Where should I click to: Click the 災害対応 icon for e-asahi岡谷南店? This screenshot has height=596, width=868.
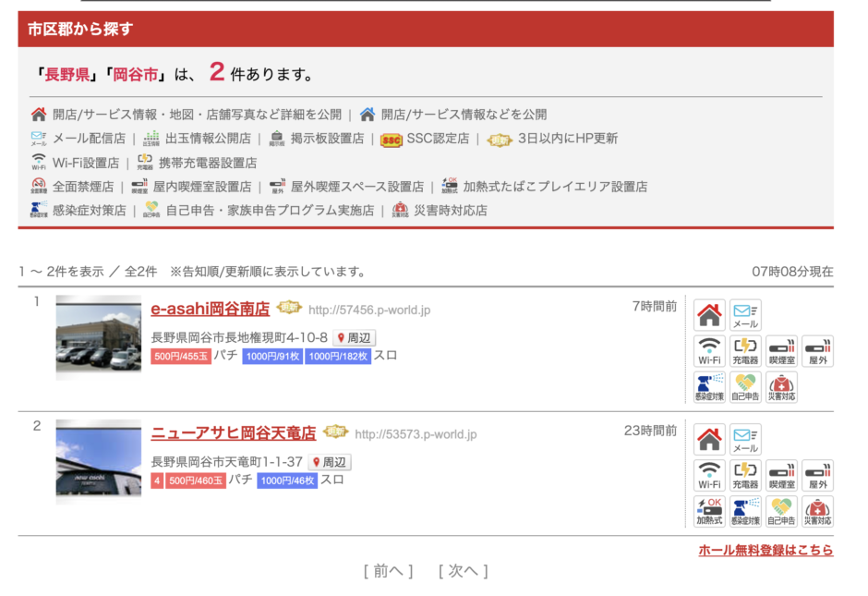coord(781,387)
